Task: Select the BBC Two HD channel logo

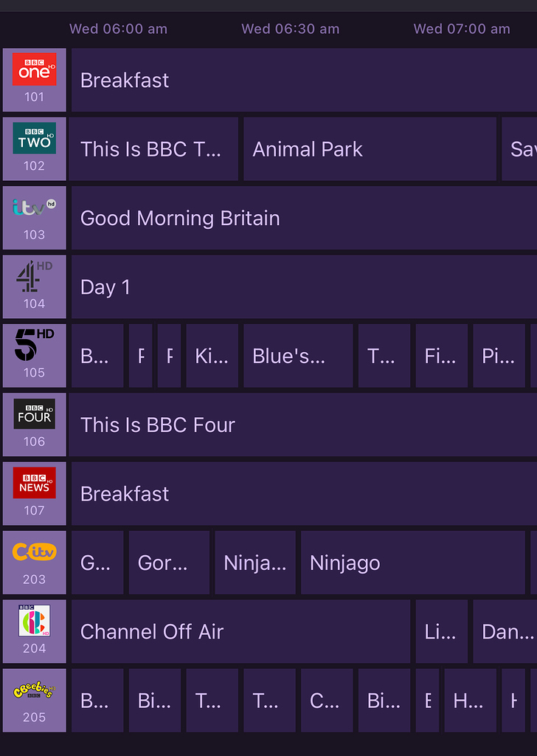Action: tap(34, 138)
